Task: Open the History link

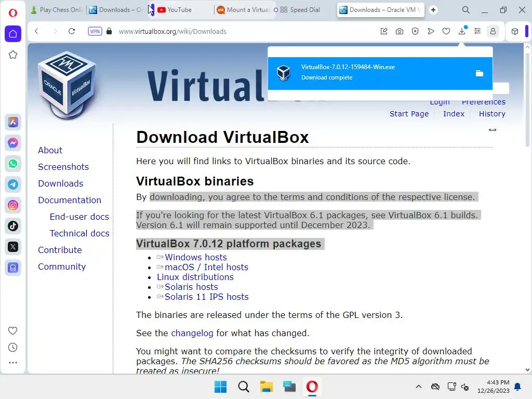Action: (492, 114)
